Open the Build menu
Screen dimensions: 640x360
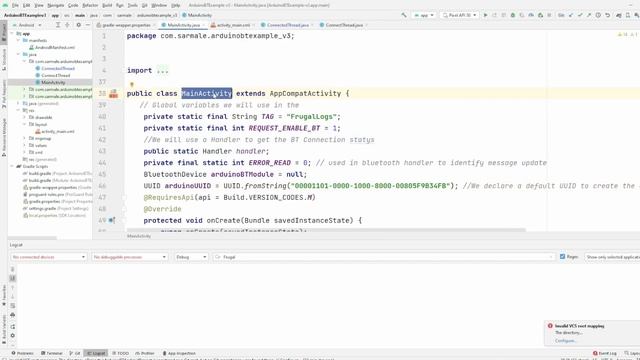[x=107, y=5]
